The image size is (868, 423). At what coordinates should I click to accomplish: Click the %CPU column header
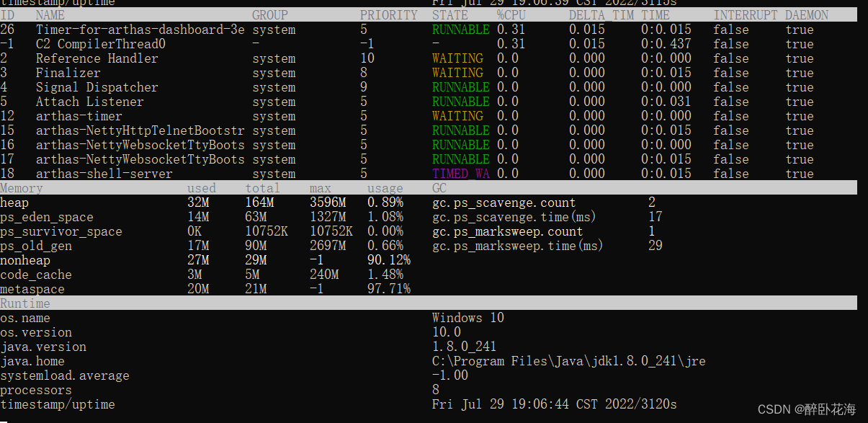coord(511,15)
